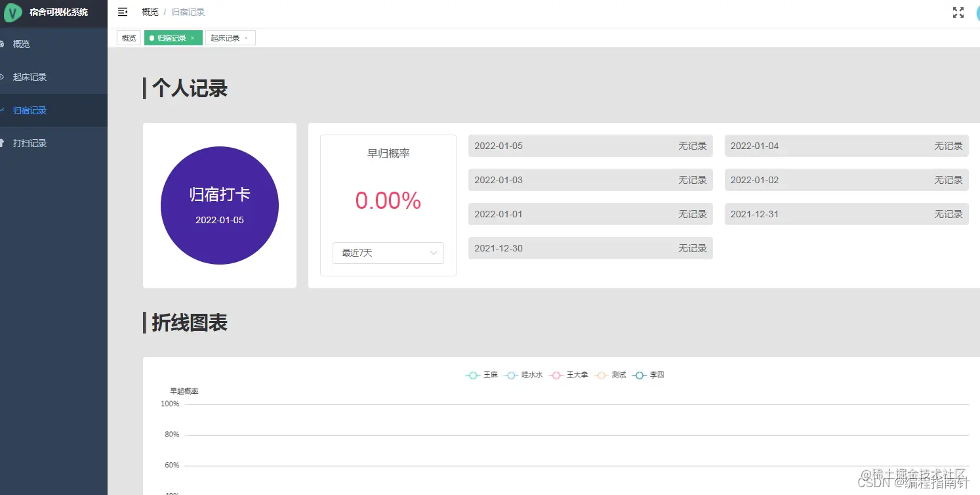The width and height of the screenshot is (980, 495).
Task: Click the 0.00% early return rate value
Action: click(388, 200)
